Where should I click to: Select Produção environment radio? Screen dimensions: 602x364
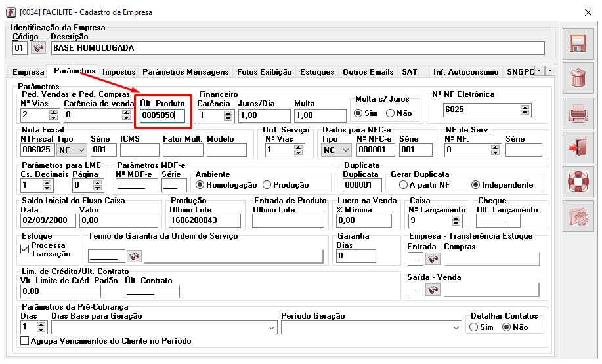[267, 185]
